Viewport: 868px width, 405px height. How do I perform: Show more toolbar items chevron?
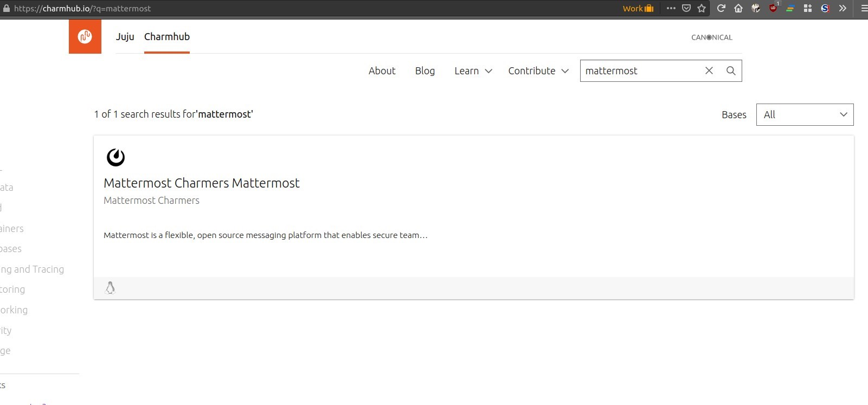coord(843,8)
